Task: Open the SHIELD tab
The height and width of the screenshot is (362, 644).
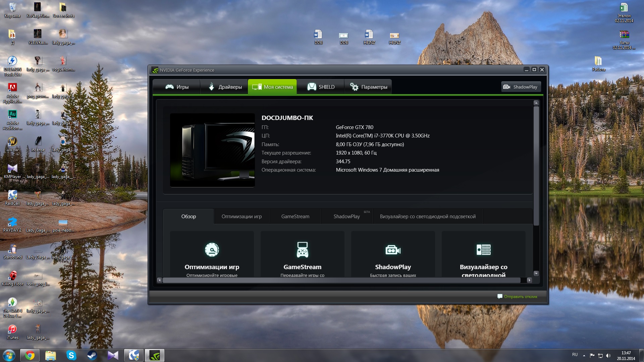Action: click(321, 87)
